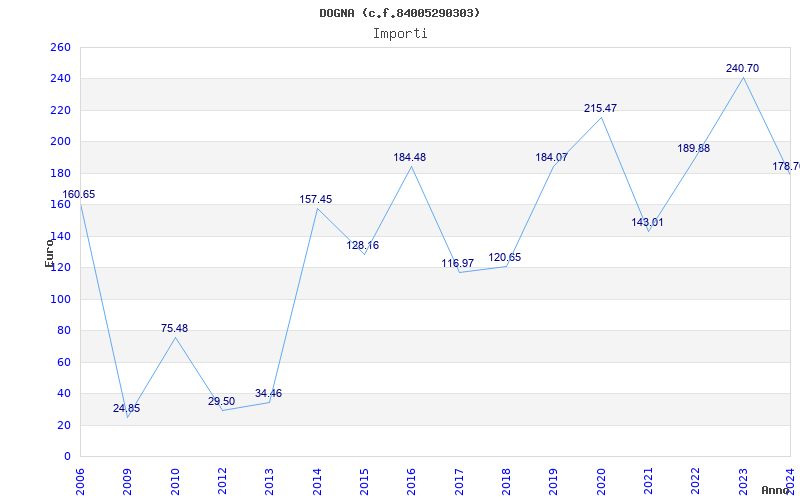Viewport: 800px width, 500px height.
Task: Click the data label 160.65
Action: (79, 194)
